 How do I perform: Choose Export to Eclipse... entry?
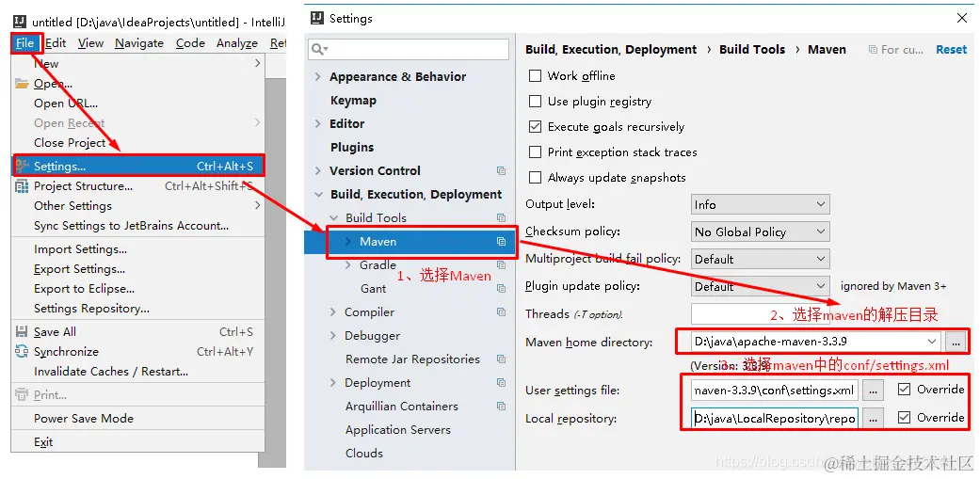138,289
